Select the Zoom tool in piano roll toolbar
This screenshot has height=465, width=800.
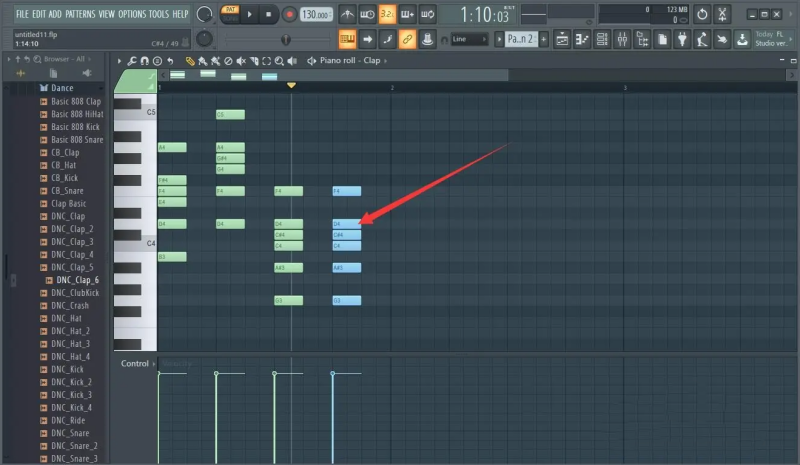(279, 61)
